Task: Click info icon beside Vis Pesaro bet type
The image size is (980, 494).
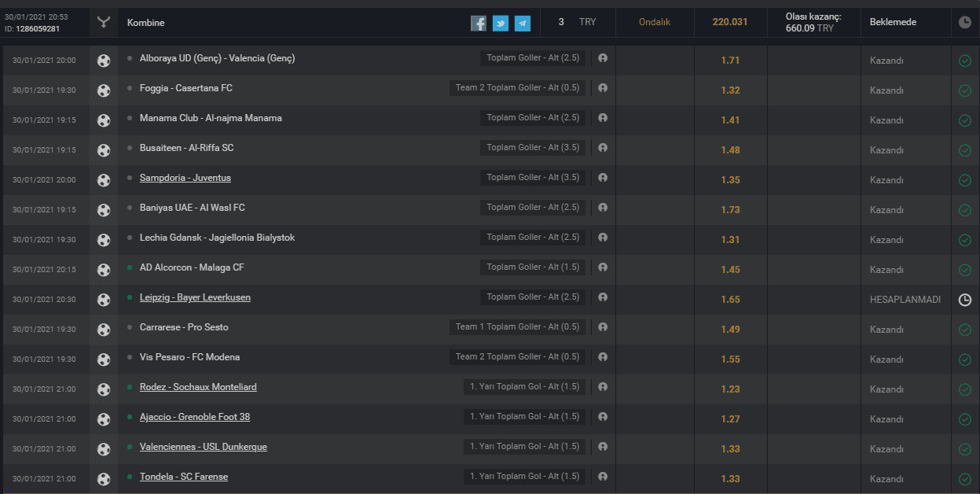Action: [603, 357]
